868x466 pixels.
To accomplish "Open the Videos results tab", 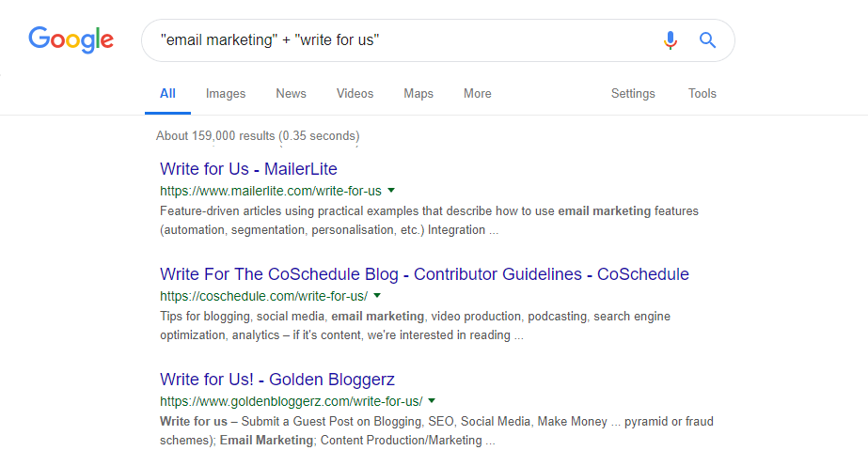I will tap(355, 94).
